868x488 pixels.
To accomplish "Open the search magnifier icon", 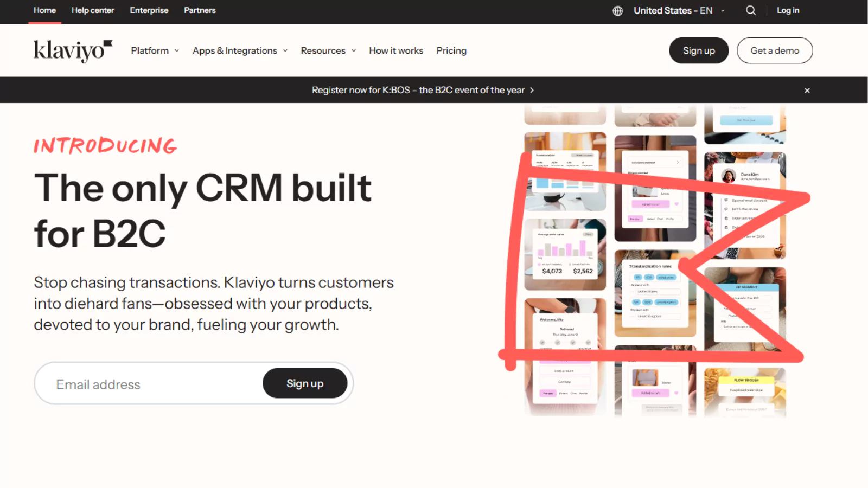I will click(x=751, y=10).
